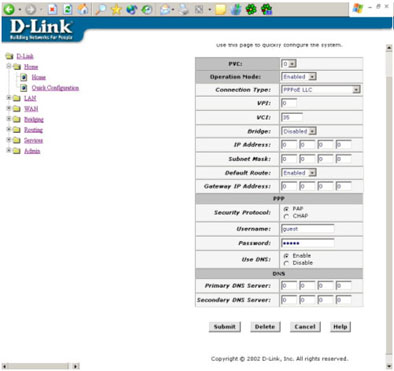Open the Default Route dropdown

[x=299, y=173]
